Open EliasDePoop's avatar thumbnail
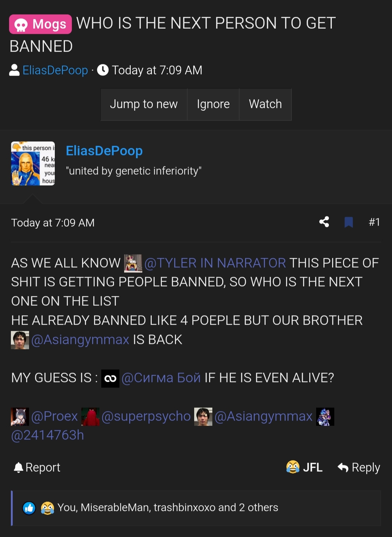This screenshot has height=537, width=392. point(33,163)
